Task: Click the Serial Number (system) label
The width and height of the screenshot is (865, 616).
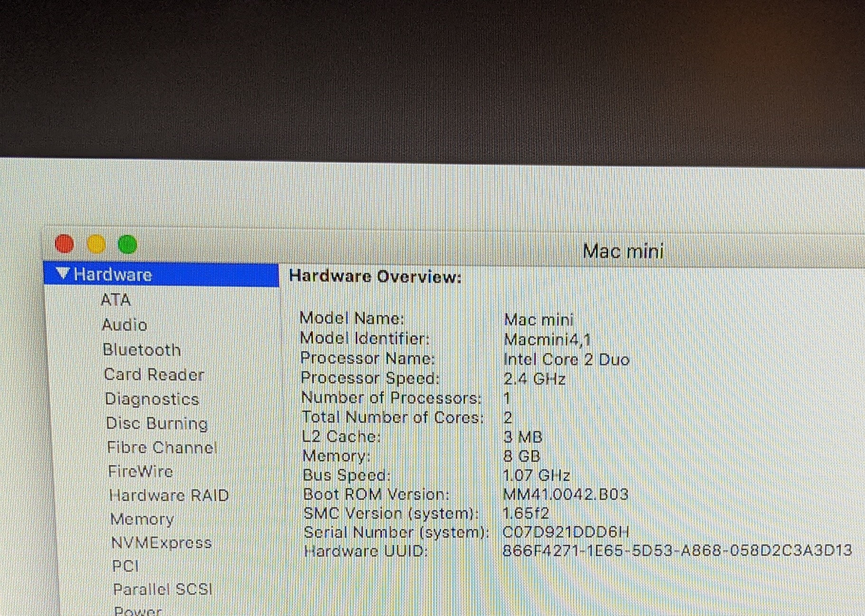Action: pos(396,532)
